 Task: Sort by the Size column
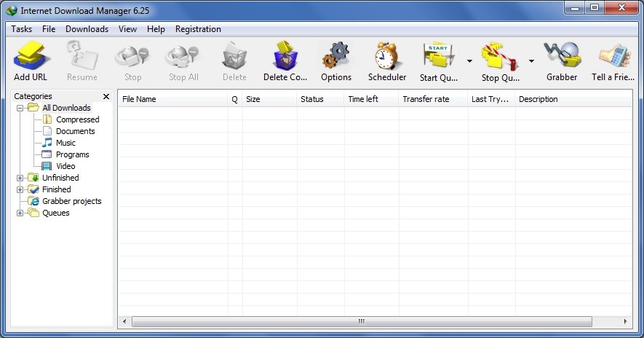click(269, 99)
